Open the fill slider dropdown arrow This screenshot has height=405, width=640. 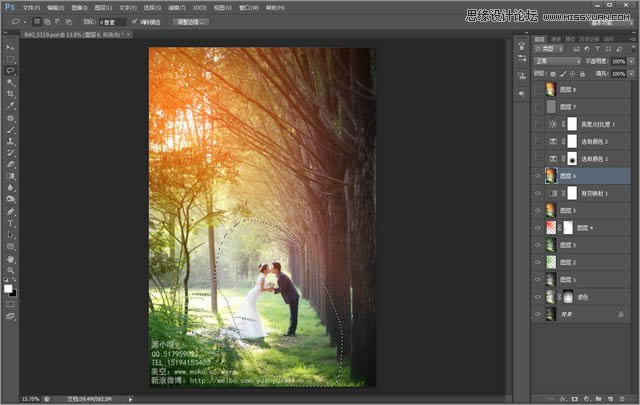pyautogui.click(x=631, y=74)
